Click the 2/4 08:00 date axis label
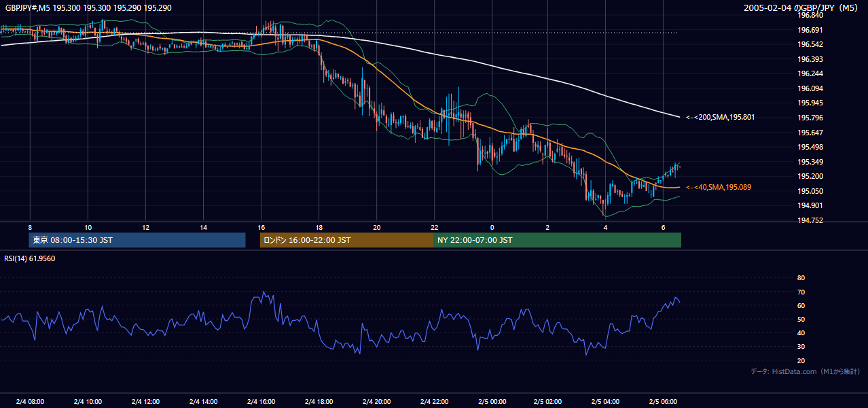The height and width of the screenshot is (408, 868). (30, 401)
